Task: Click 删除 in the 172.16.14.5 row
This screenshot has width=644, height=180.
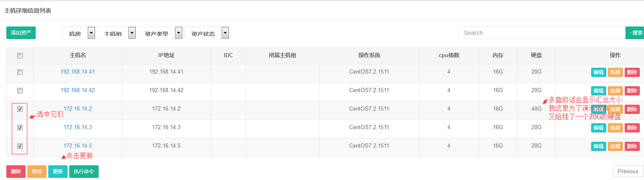Action: click(x=632, y=146)
